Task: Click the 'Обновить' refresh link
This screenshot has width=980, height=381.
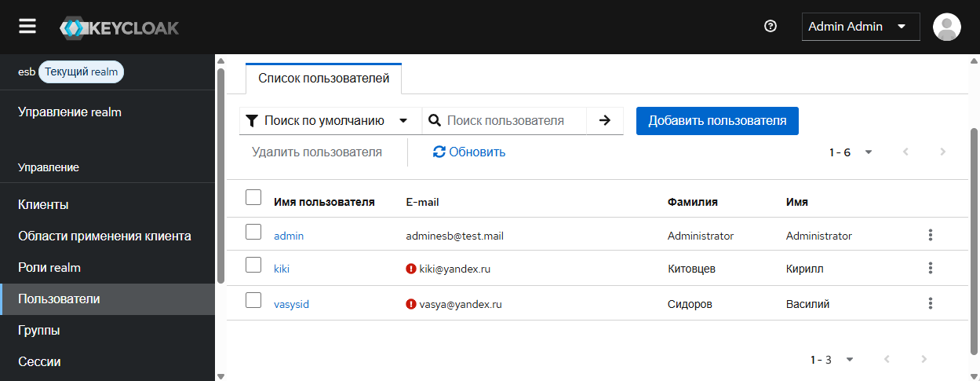Action: 469,152
